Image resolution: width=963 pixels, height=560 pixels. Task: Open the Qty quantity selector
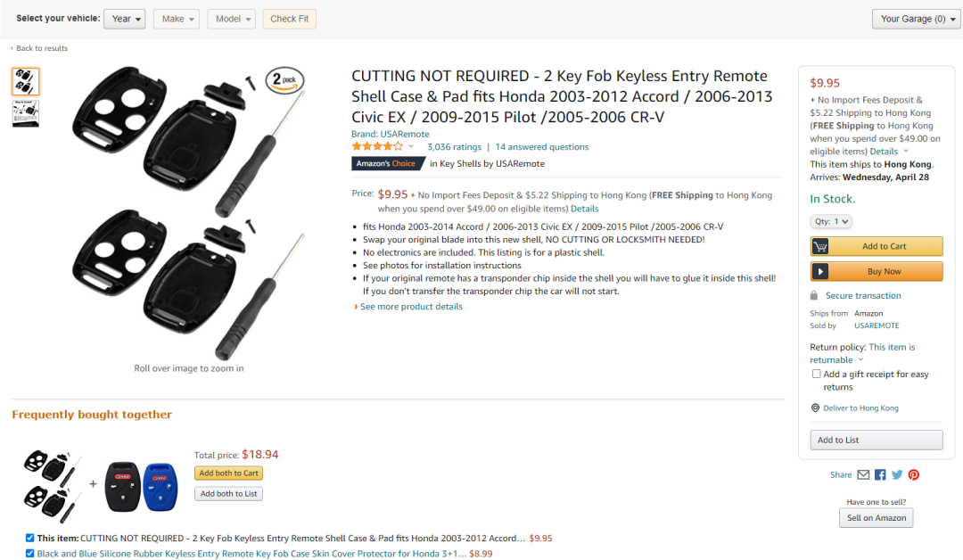(830, 222)
